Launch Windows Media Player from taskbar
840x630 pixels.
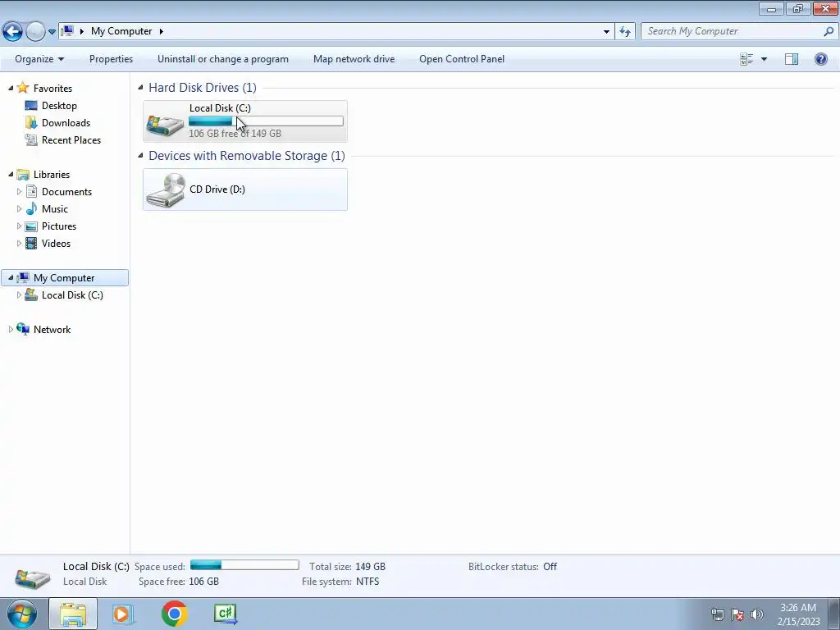point(121,614)
